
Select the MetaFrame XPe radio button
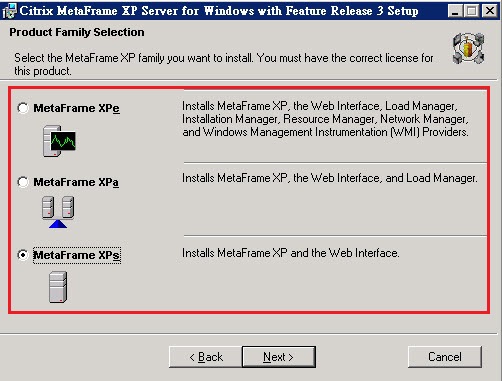(23, 108)
